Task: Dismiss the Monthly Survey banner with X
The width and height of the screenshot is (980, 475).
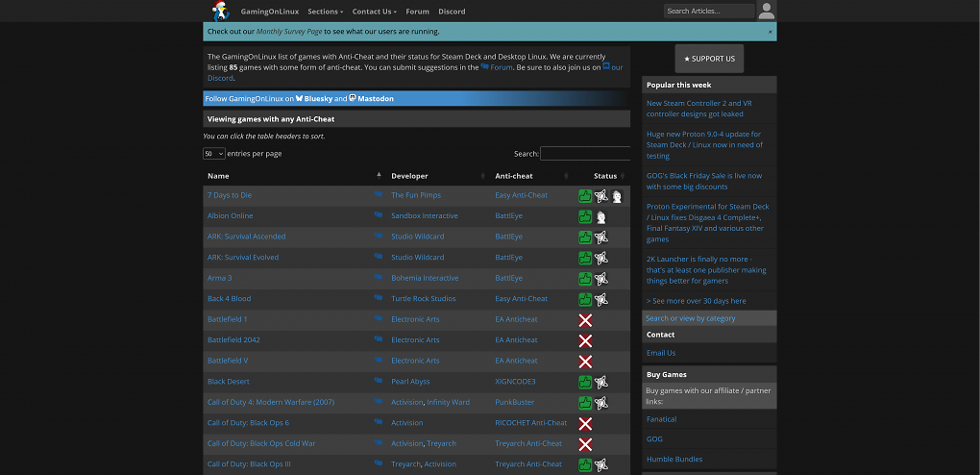Action: click(x=770, y=32)
